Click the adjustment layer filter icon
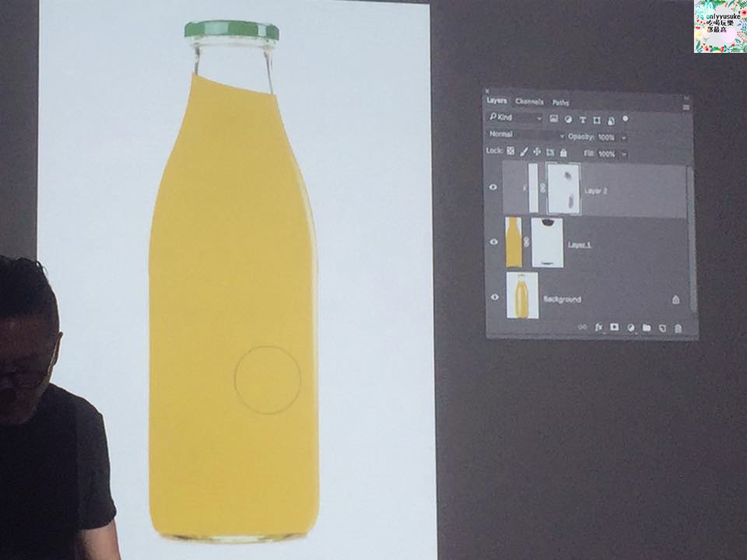Screen dimensions: 747x560 [x=568, y=119]
